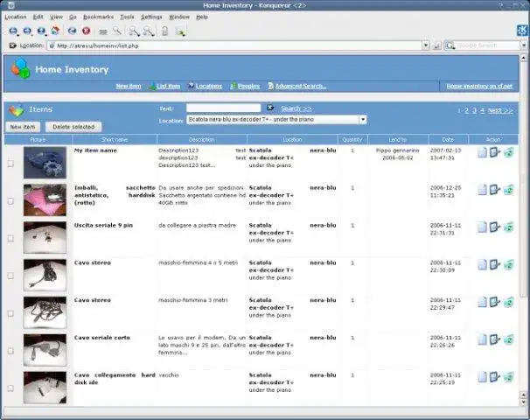
Task: Open the Bookmarks menu
Action: tap(98, 17)
